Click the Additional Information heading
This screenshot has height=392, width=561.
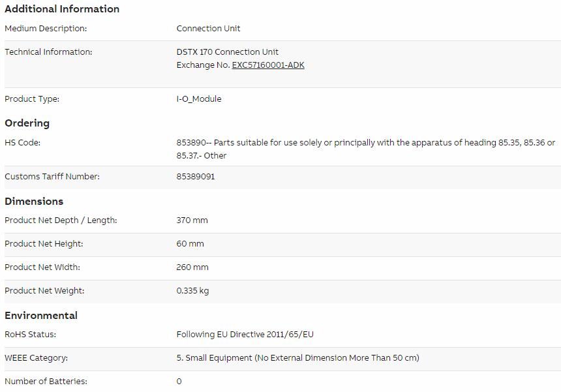pyautogui.click(x=62, y=9)
